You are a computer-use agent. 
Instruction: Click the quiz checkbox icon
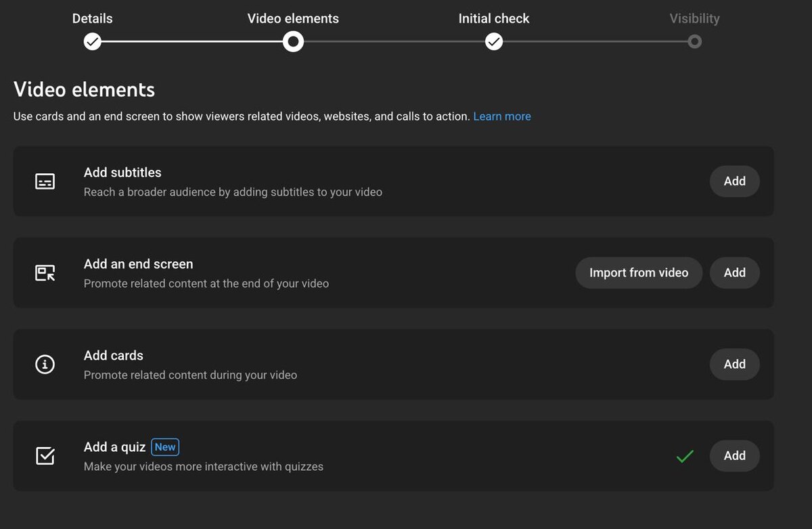pos(45,455)
